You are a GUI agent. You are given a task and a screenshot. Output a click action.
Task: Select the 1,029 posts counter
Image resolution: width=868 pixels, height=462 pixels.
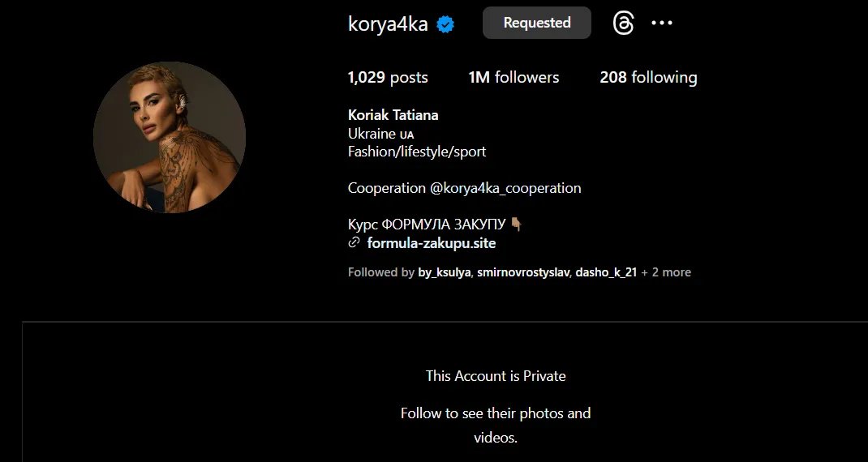388,78
